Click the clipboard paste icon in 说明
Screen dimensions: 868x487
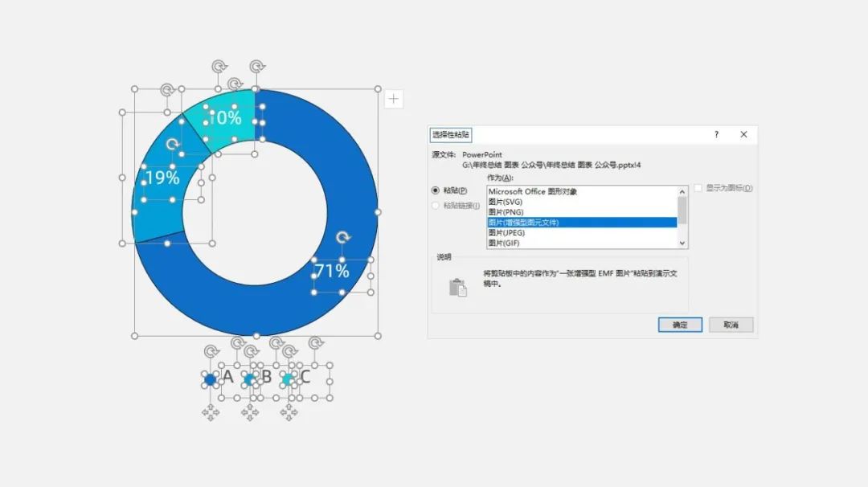tap(458, 288)
